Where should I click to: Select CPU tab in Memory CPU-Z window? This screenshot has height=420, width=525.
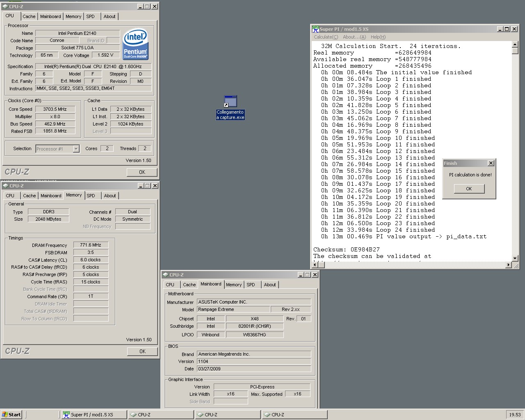pyautogui.click(x=10, y=196)
